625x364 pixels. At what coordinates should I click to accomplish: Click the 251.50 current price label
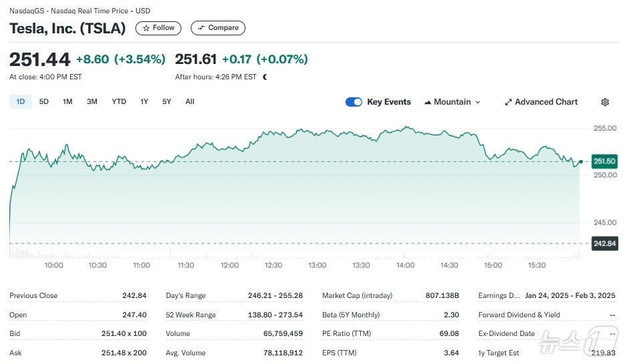[x=604, y=161]
